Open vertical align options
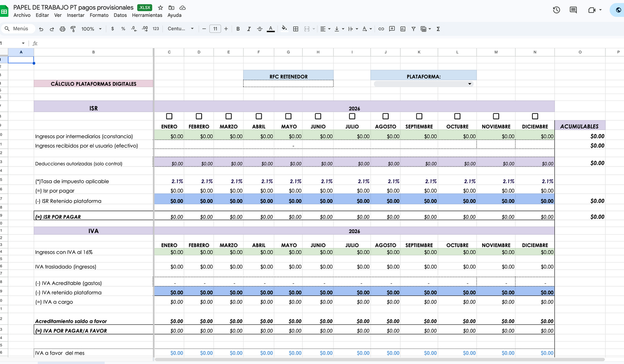624x364 pixels. (339, 29)
